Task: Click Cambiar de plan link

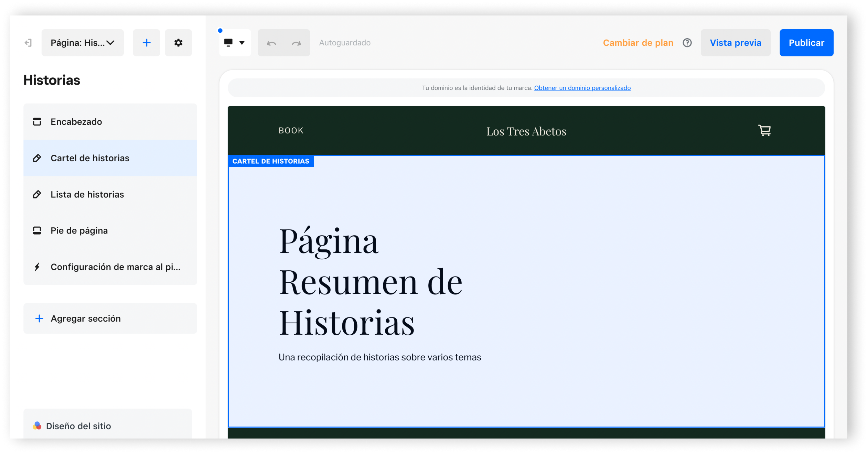Action: 638,43
